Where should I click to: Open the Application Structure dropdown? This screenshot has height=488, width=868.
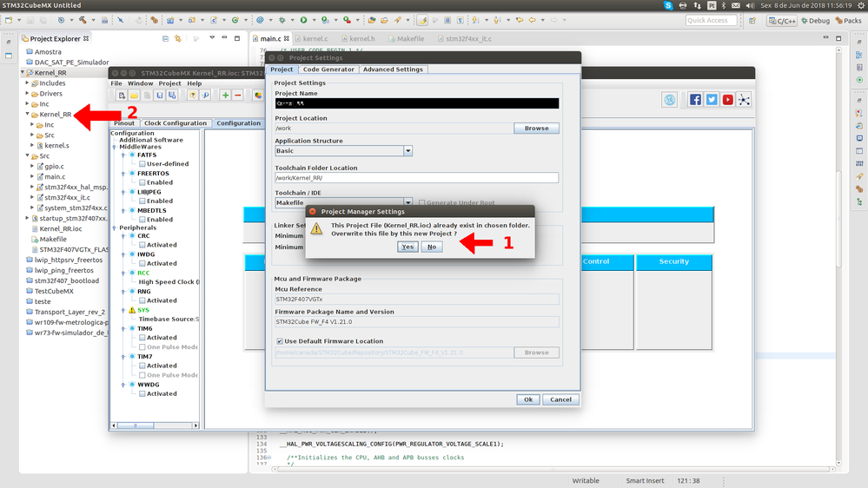(408, 151)
